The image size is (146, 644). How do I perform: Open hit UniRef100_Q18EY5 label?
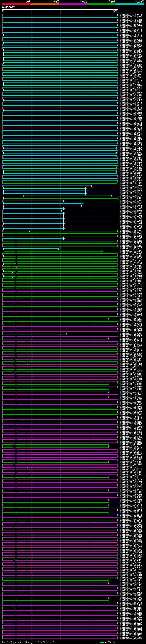131,299
